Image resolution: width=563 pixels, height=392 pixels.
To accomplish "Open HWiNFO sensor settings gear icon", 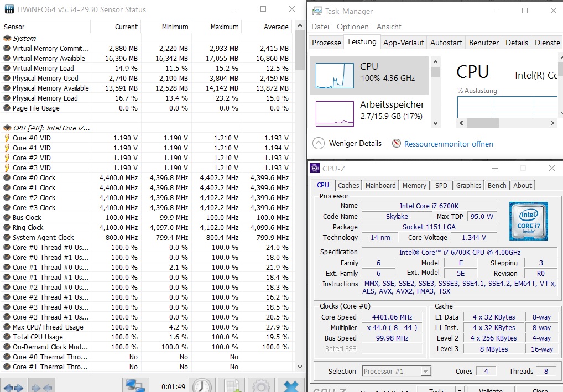I will click(x=261, y=386).
